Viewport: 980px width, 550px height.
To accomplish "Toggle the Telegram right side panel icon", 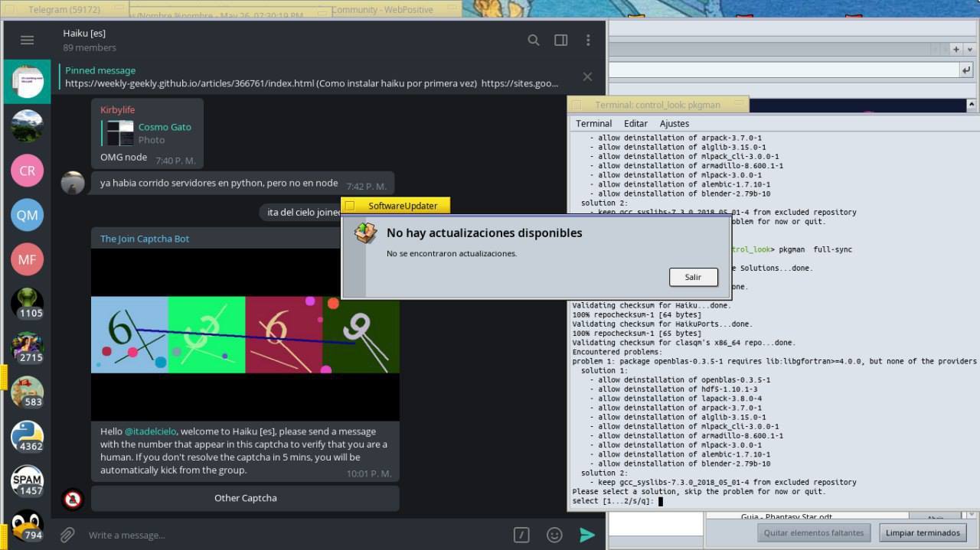I will (x=561, y=41).
